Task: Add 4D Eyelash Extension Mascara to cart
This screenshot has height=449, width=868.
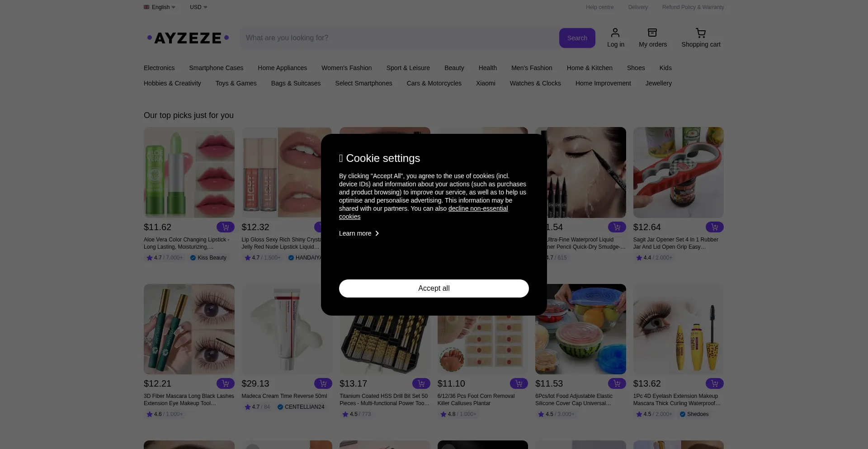Action: coord(714,383)
